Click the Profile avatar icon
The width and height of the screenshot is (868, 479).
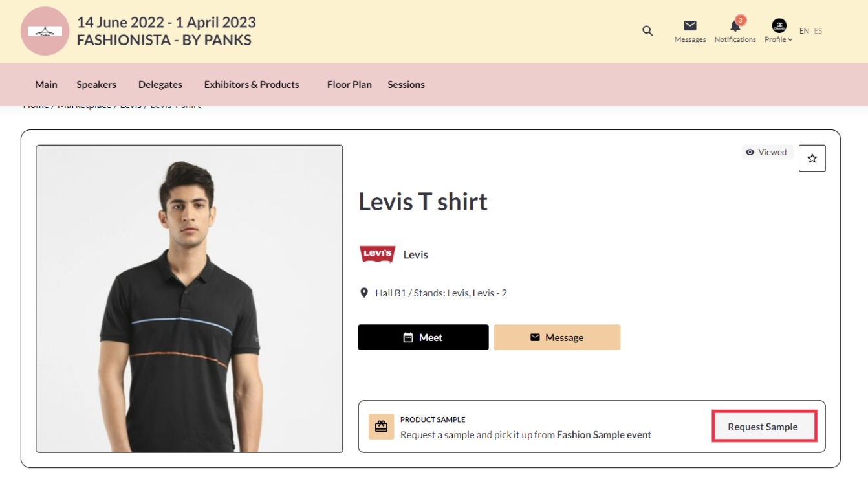pos(779,26)
